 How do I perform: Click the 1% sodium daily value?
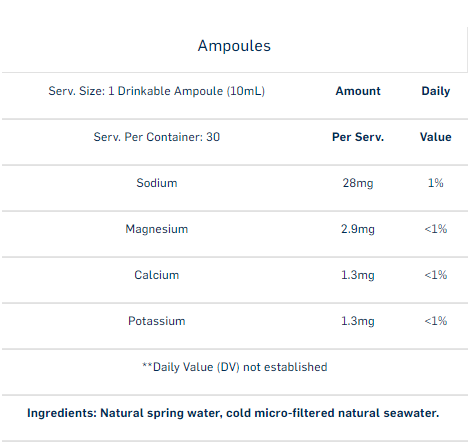tap(436, 183)
